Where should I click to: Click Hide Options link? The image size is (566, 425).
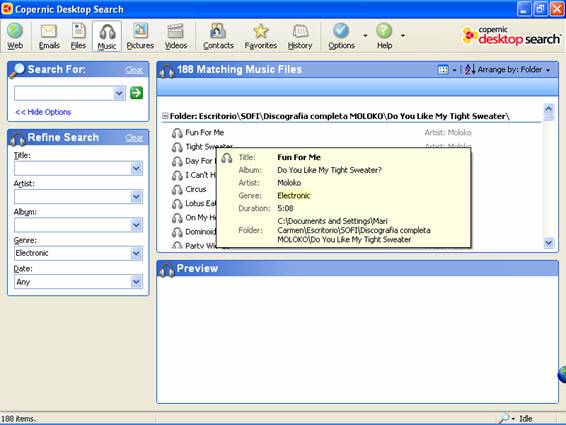43,112
